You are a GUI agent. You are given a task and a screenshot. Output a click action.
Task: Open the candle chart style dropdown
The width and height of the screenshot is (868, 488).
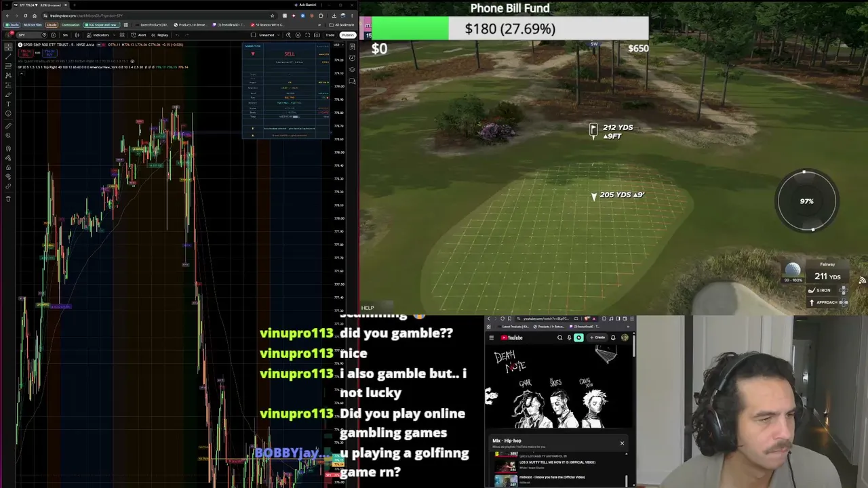pyautogui.click(x=77, y=35)
